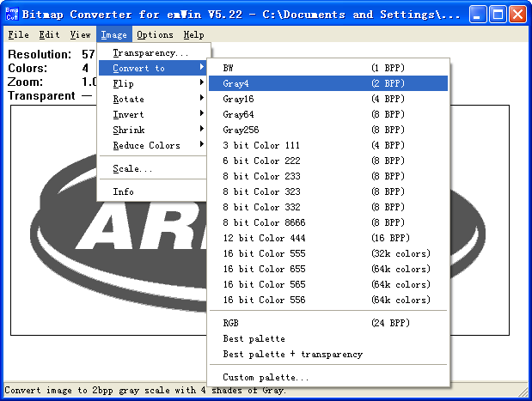Viewport: 532px width, 401px height.
Task: Choose Transparency... from the Image menu
Action: click(150, 52)
